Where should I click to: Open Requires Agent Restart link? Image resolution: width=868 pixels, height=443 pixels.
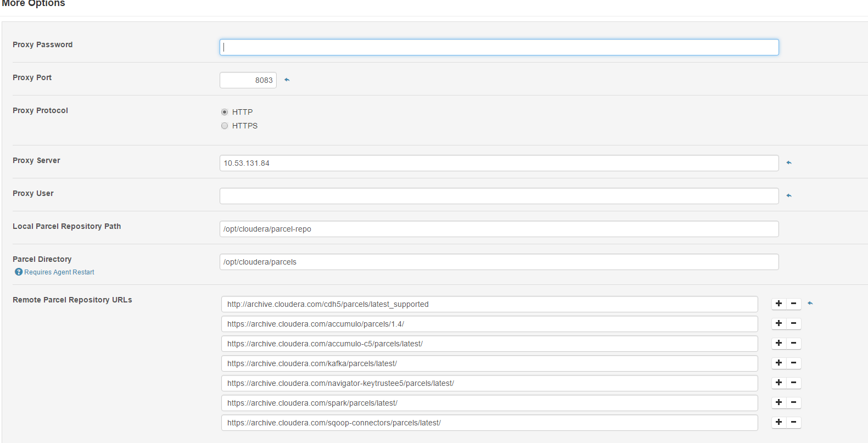click(59, 272)
